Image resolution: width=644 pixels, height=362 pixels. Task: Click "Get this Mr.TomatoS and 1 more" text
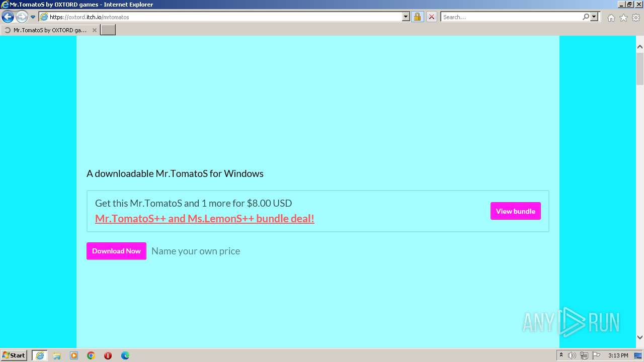point(193,203)
